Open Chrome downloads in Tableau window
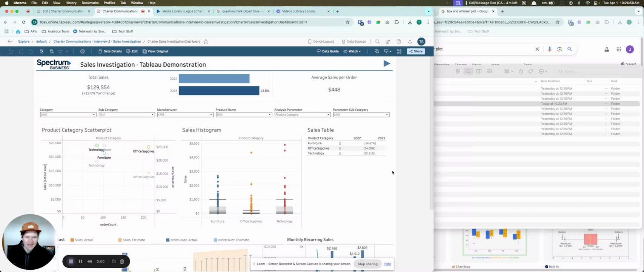644x272 pixels. [410, 22]
